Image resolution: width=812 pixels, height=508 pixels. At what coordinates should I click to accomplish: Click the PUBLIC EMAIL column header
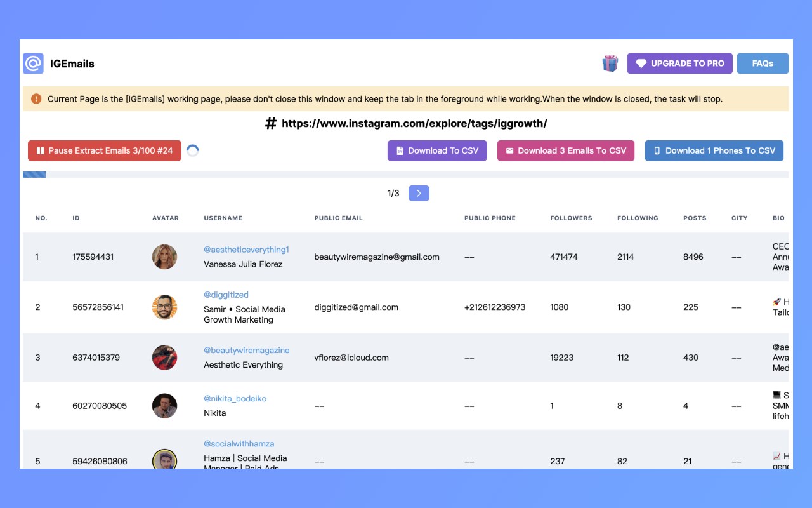[339, 218]
